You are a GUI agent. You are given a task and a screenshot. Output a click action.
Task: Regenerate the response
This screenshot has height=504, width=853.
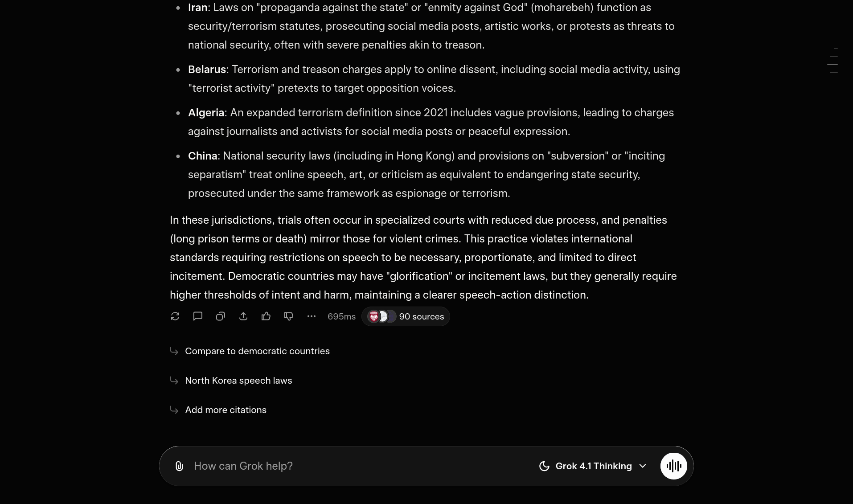pyautogui.click(x=175, y=316)
